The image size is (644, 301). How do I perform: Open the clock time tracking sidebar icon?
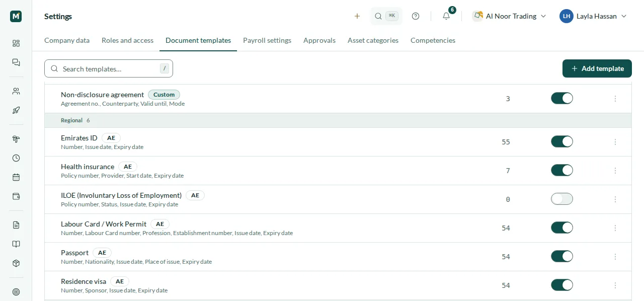[16, 158]
